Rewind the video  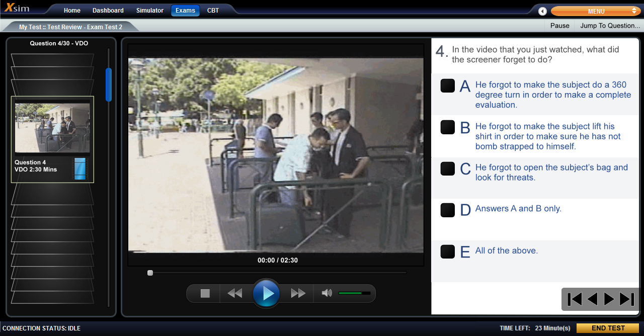pyautogui.click(x=234, y=293)
